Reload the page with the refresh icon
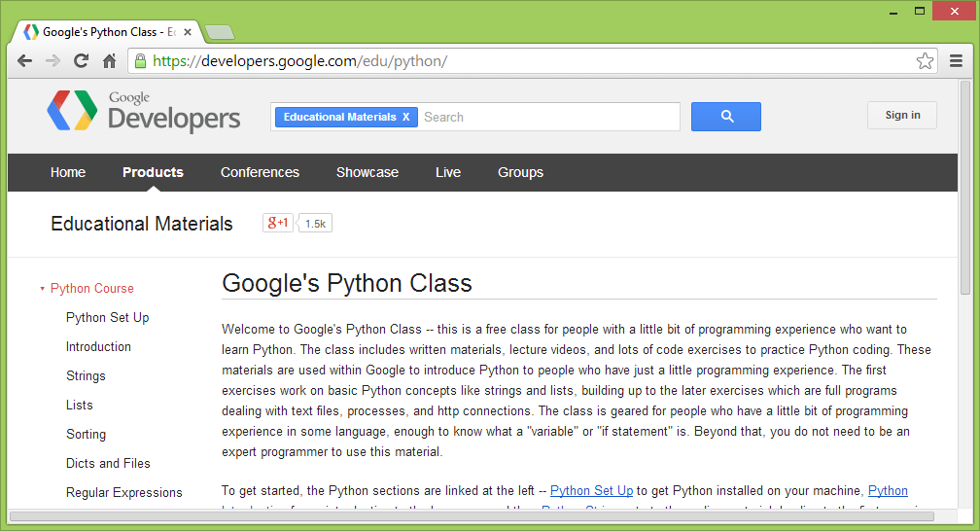Screen dimensions: 980x531 82,60
